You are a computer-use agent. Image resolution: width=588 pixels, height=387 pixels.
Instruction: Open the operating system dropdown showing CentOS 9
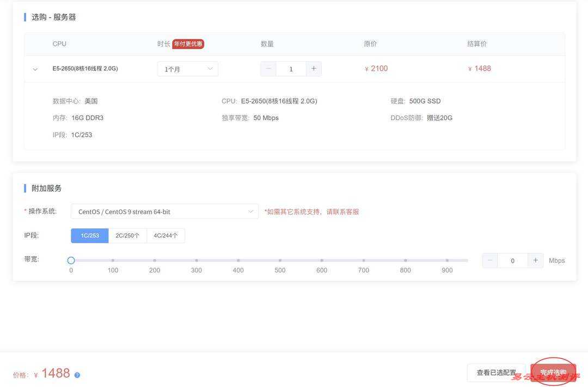tap(164, 211)
